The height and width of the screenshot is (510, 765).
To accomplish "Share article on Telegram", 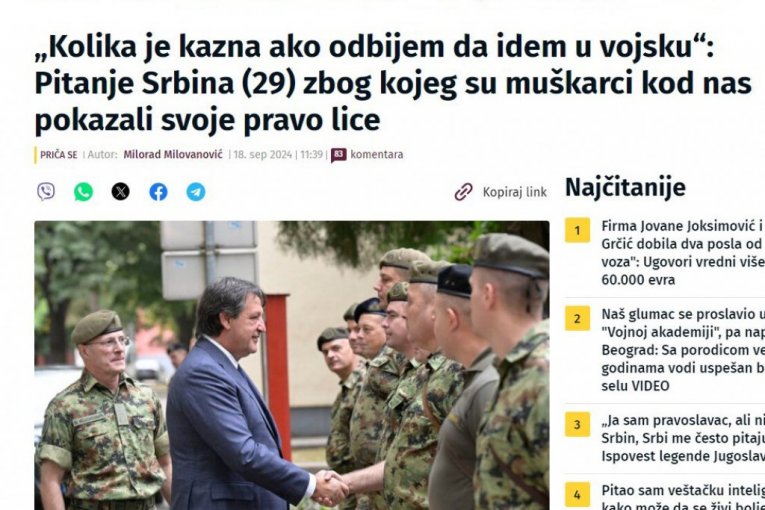I will 196,192.
